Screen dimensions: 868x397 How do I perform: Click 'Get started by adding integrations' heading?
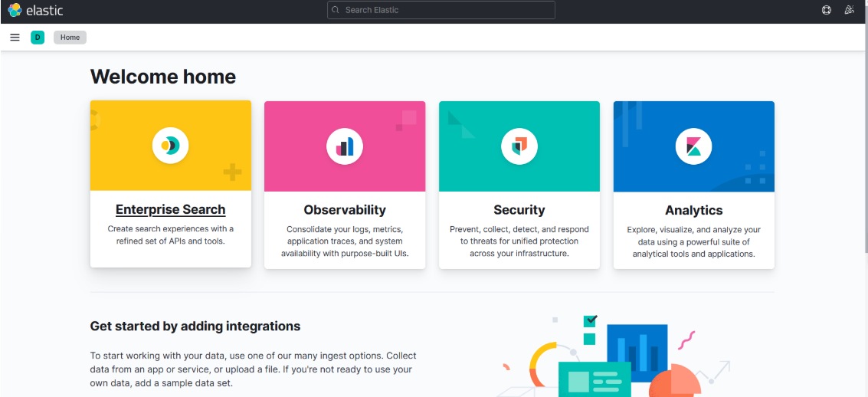click(x=195, y=326)
